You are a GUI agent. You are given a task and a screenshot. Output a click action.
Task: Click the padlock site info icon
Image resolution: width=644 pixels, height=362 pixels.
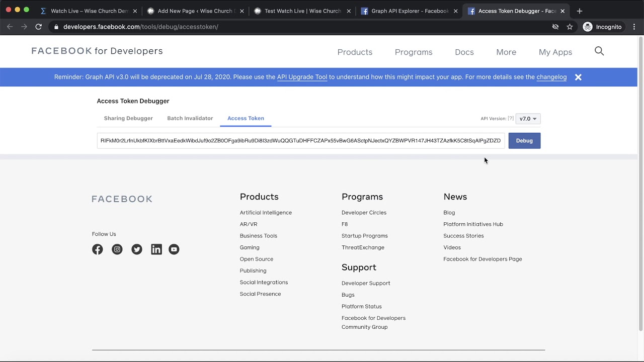pos(56,27)
